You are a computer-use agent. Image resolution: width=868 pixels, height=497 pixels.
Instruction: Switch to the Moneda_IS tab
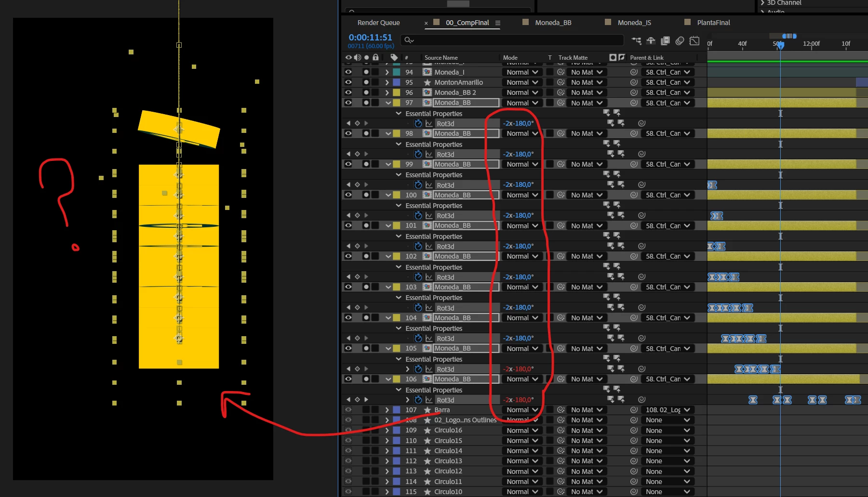coord(634,23)
